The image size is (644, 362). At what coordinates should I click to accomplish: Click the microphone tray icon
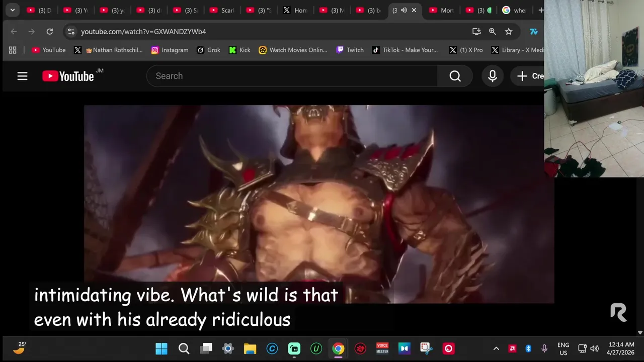(544, 348)
